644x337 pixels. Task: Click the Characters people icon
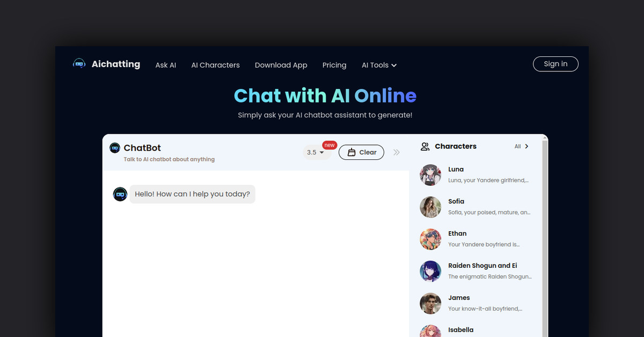click(x=425, y=146)
